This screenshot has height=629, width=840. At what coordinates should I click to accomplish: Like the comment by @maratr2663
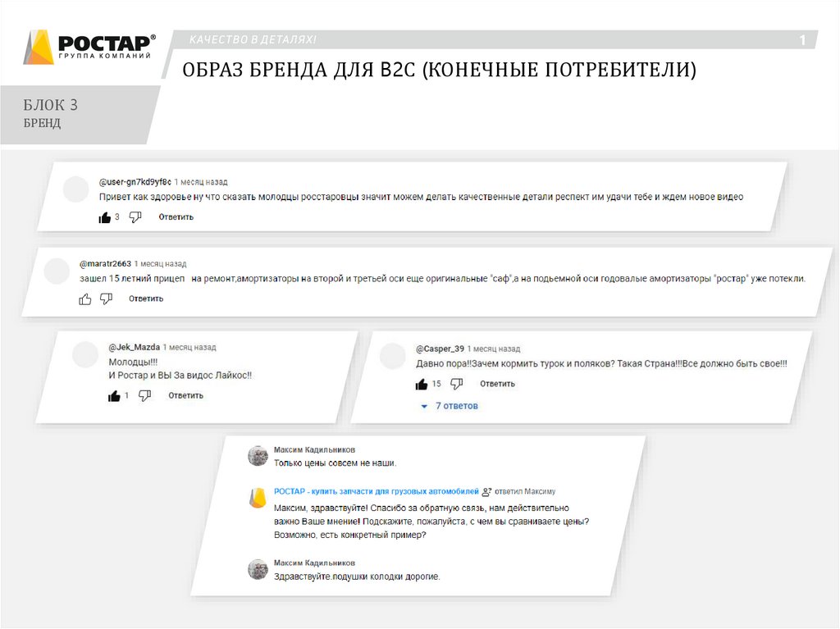[85, 299]
